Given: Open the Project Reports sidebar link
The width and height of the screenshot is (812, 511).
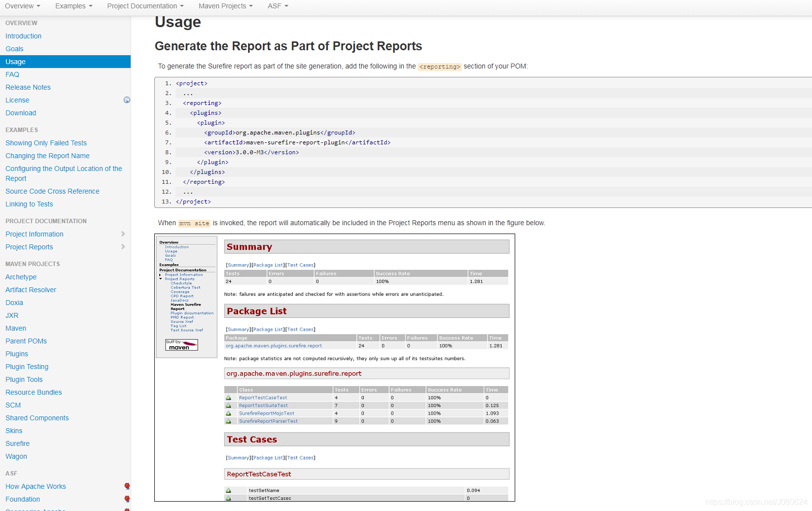Looking at the screenshot, I should pos(29,247).
